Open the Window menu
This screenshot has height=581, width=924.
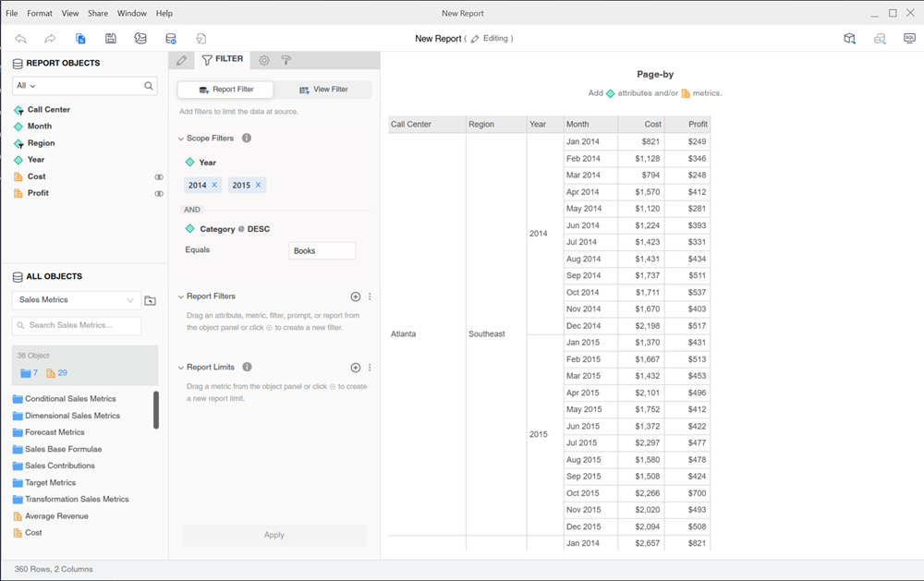pyautogui.click(x=132, y=14)
